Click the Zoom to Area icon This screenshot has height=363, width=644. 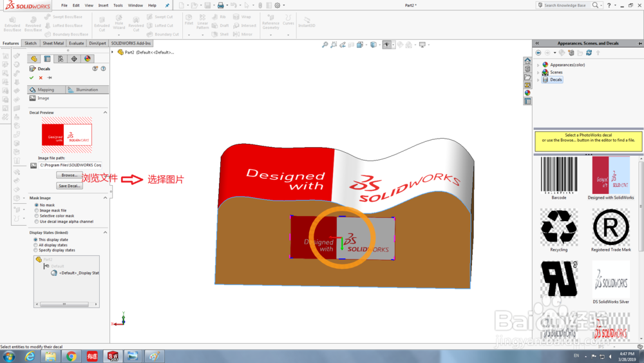(x=334, y=44)
